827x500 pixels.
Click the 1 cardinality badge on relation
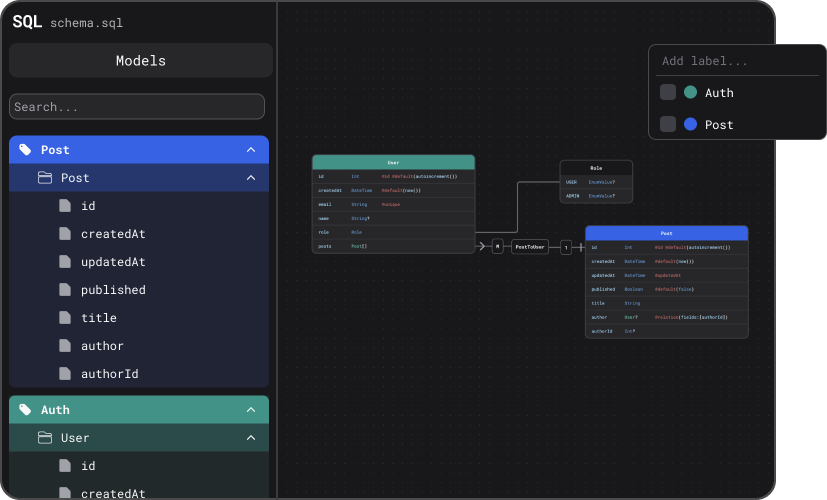point(566,247)
